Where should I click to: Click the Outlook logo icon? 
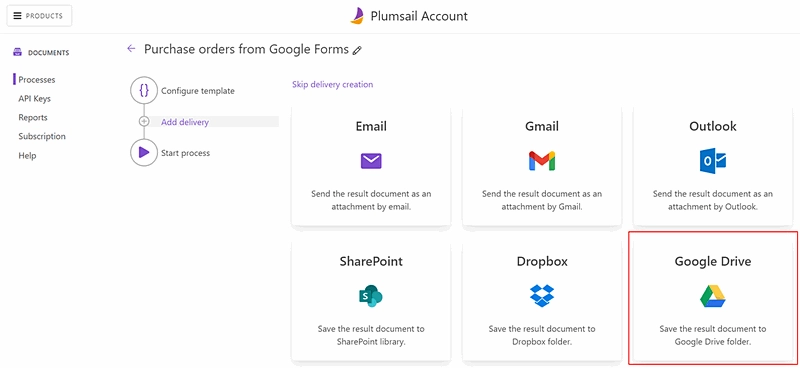(x=713, y=161)
